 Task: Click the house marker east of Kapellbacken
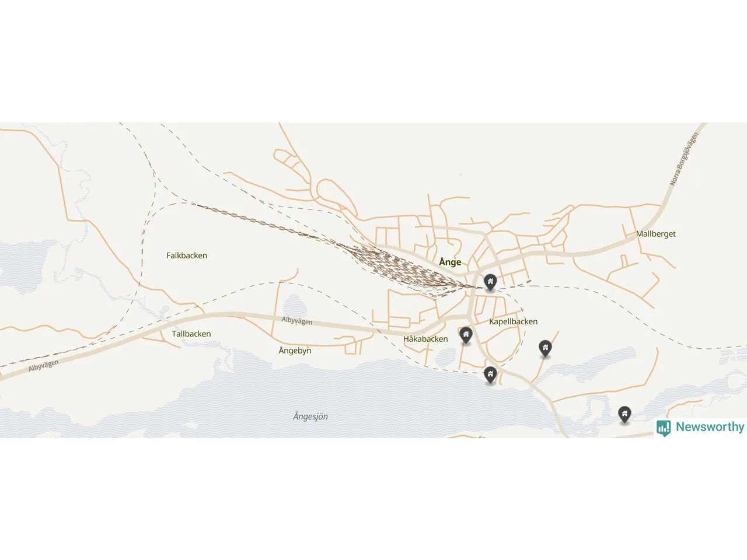(545, 348)
